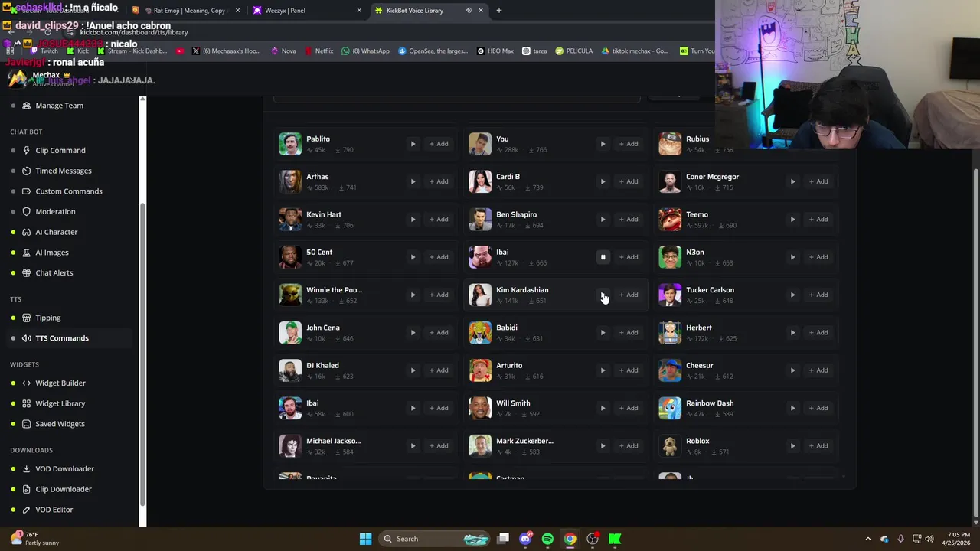Screen dimensions: 980x551
Task: Open Widget Builder in sidebar
Action: pos(60,383)
